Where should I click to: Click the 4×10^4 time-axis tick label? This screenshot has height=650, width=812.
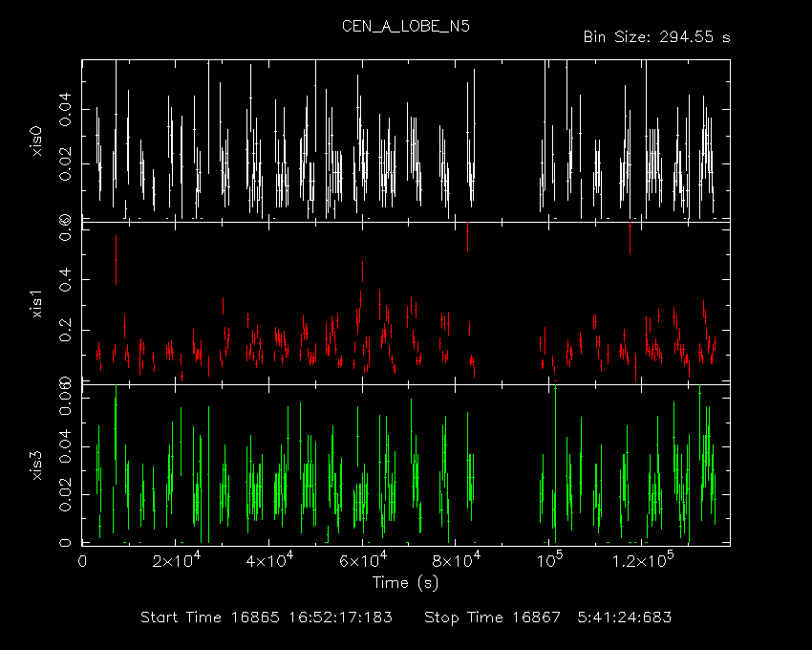tap(269, 560)
